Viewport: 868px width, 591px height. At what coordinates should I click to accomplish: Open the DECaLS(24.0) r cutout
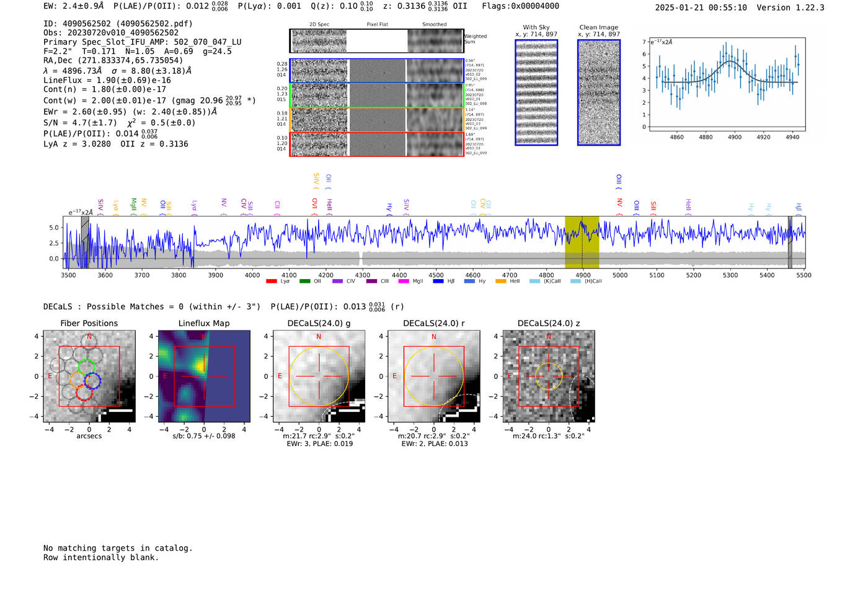(x=434, y=376)
